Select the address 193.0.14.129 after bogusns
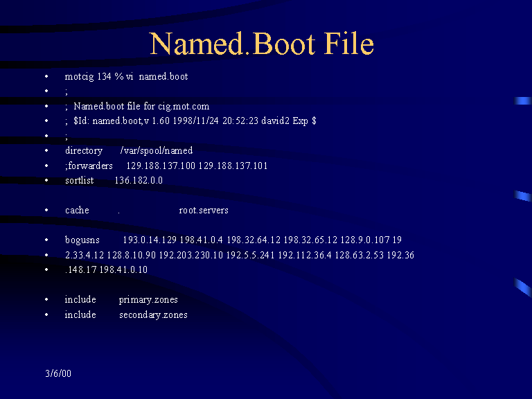The image size is (532, 399). tap(149, 240)
